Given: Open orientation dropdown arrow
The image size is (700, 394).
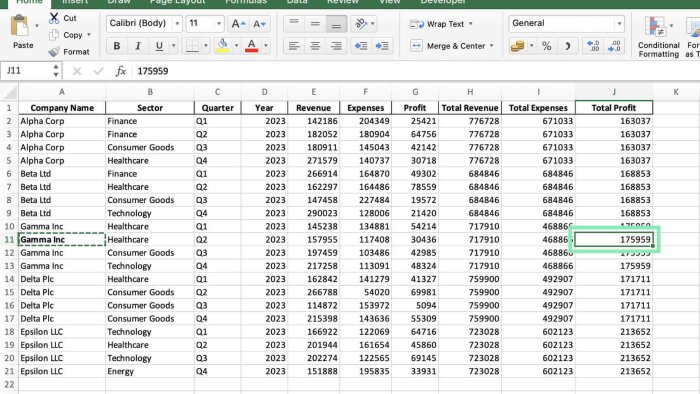Looking at the screenshot, I should point(373,24).
